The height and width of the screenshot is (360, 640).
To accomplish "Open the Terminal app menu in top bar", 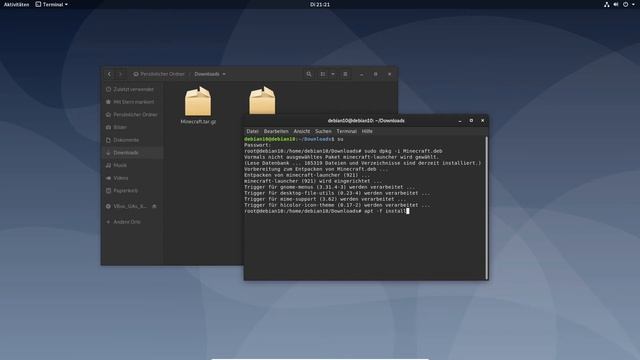I will pos(51,4).
